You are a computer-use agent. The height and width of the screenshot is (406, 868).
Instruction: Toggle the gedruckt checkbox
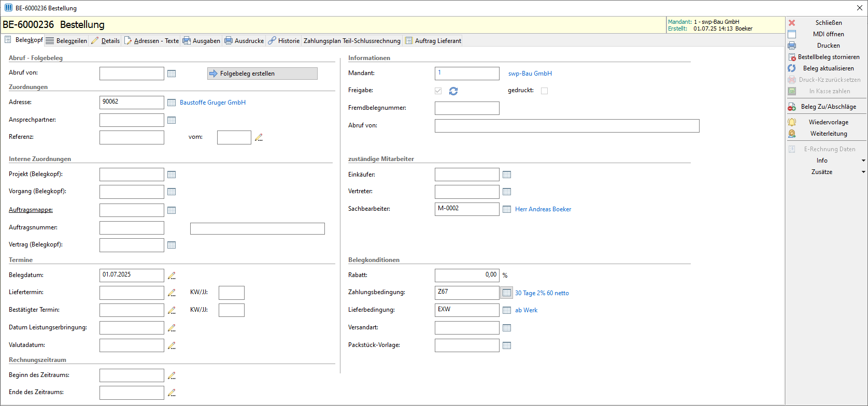pos(544,91)
